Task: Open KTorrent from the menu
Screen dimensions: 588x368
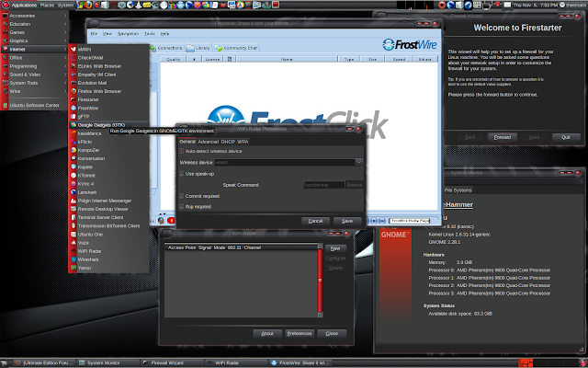Action: pyautogui.click(x=108, y=176)
